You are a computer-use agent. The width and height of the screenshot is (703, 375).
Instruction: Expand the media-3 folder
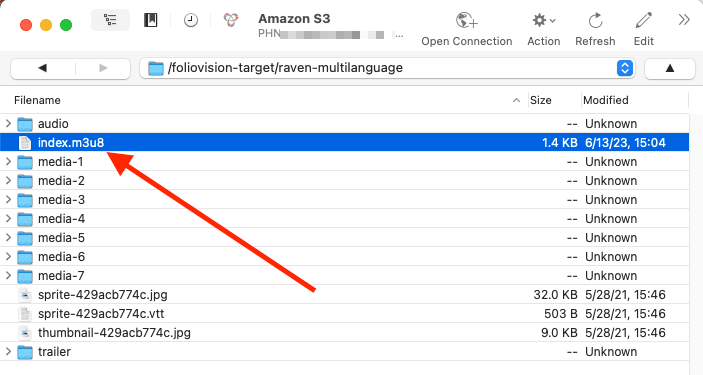8,200
